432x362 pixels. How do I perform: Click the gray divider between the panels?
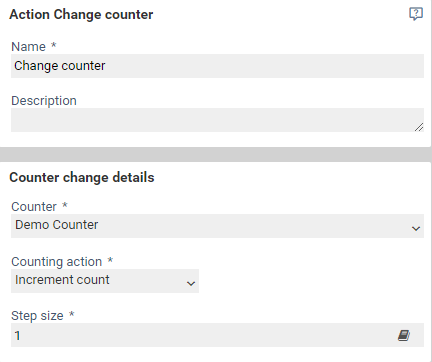216,155
